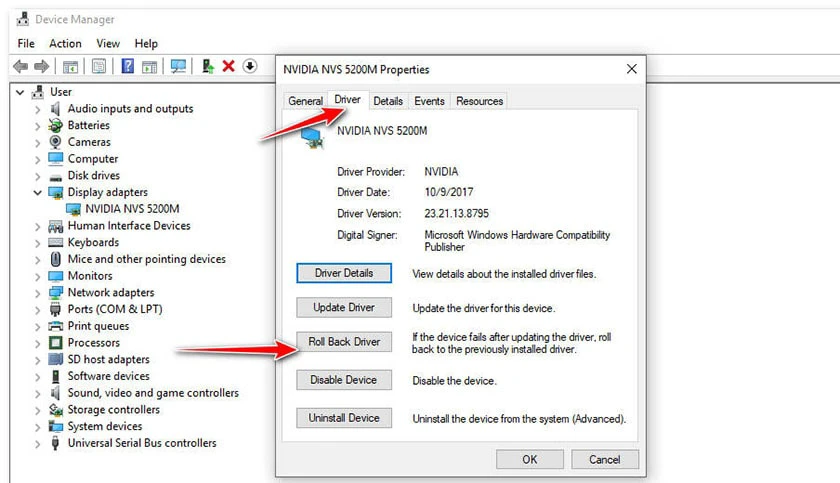Expand Sound, video and game controllers node
Screen dimensions: 840x483
37,394
